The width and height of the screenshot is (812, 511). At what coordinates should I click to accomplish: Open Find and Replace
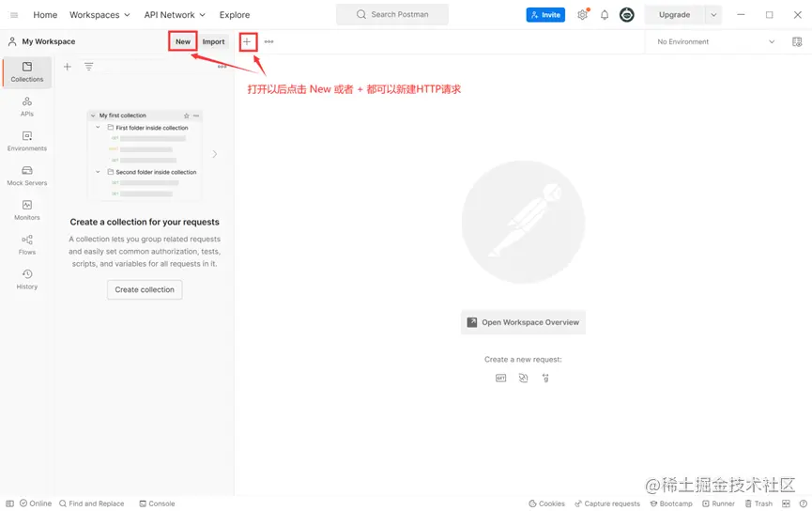coord(92,503)
